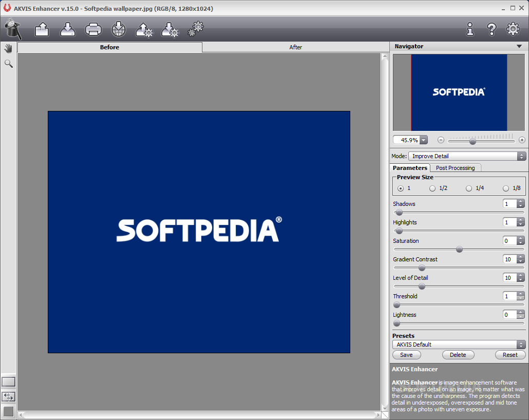The width and height of the screenshot is (529, 420).
Task: Click the Threshold value stepper arrows
Action: [521, 296]
